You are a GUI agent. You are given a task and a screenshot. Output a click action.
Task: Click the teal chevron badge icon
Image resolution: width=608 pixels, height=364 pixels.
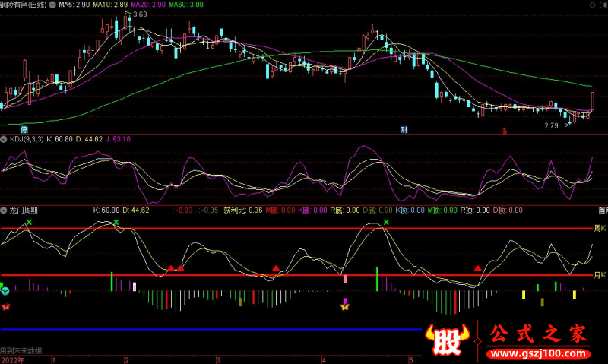(5, 290)
